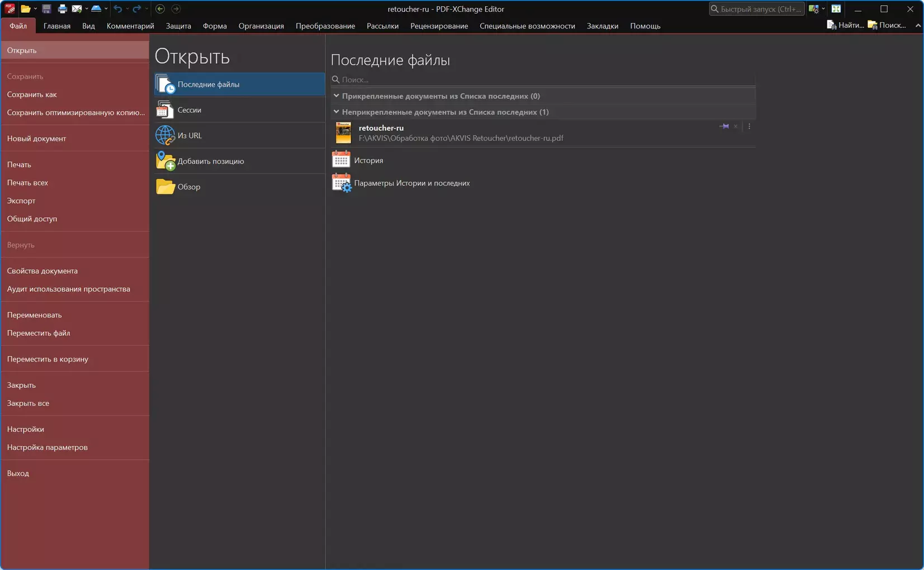Collapse the unpinned documents group
Screen dimensions: 924x570
coord(337,112)
